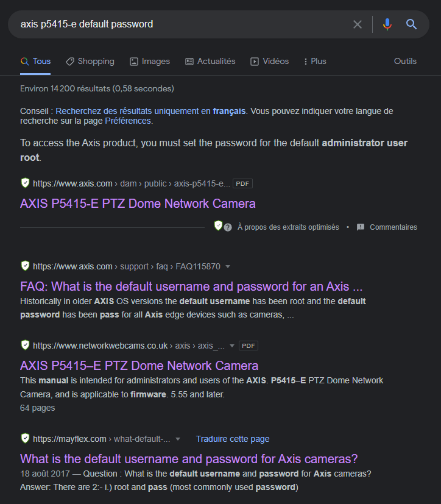Image resolution: width=441 pixels, height=504 pixels.
Task: Click the shield icon next to networkwebcams.co.uk
Action: point(25,346)
